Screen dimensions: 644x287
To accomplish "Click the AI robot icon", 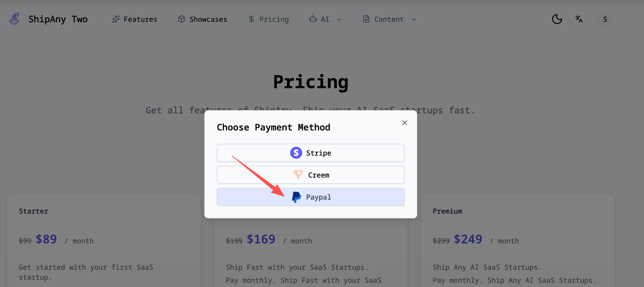I will (313, 19).
